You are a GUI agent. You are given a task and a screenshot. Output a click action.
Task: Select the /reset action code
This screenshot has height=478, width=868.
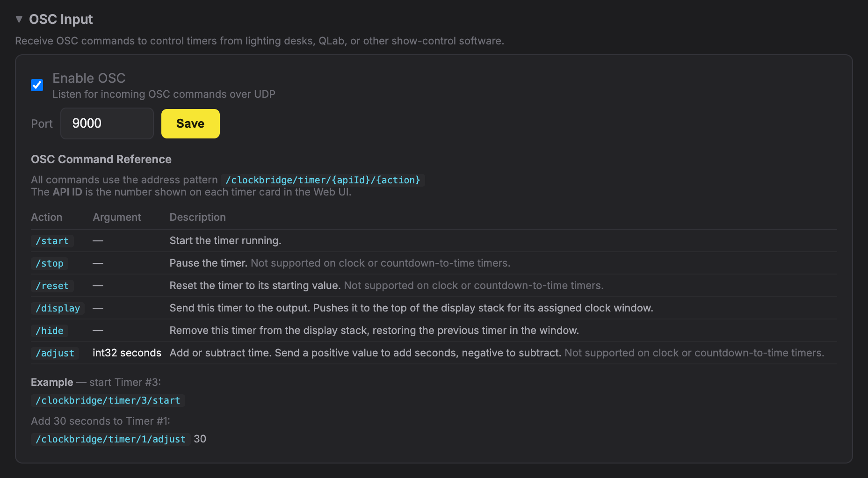tap(52, 286)
